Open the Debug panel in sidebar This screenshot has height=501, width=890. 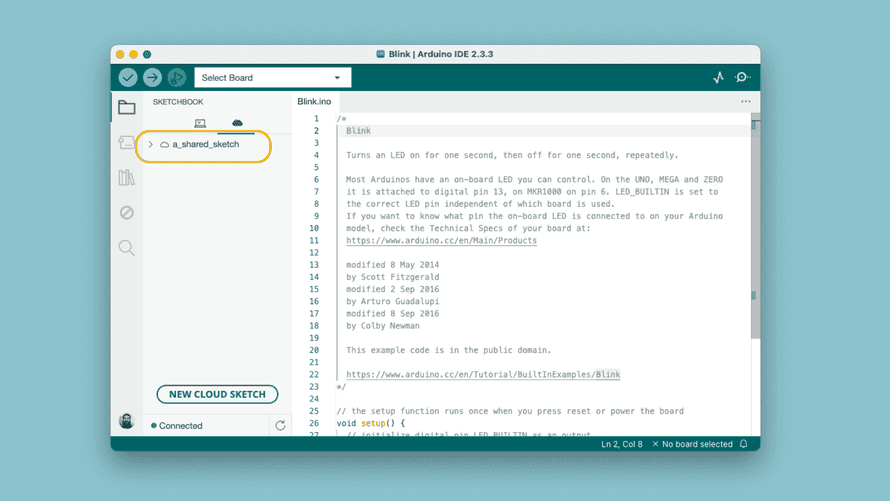pyautogui.click(x=127, y=213)
